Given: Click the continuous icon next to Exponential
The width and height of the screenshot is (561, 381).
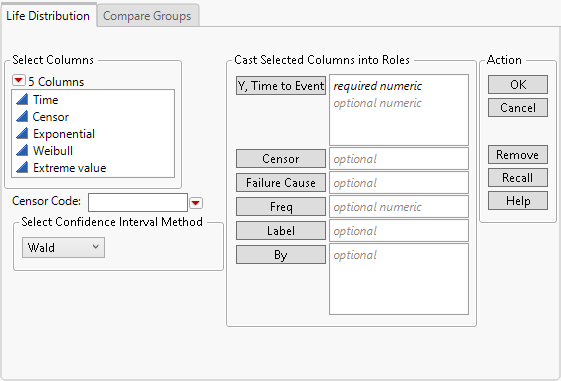Looking at the screenshot, I should click(x=22, y=133).
